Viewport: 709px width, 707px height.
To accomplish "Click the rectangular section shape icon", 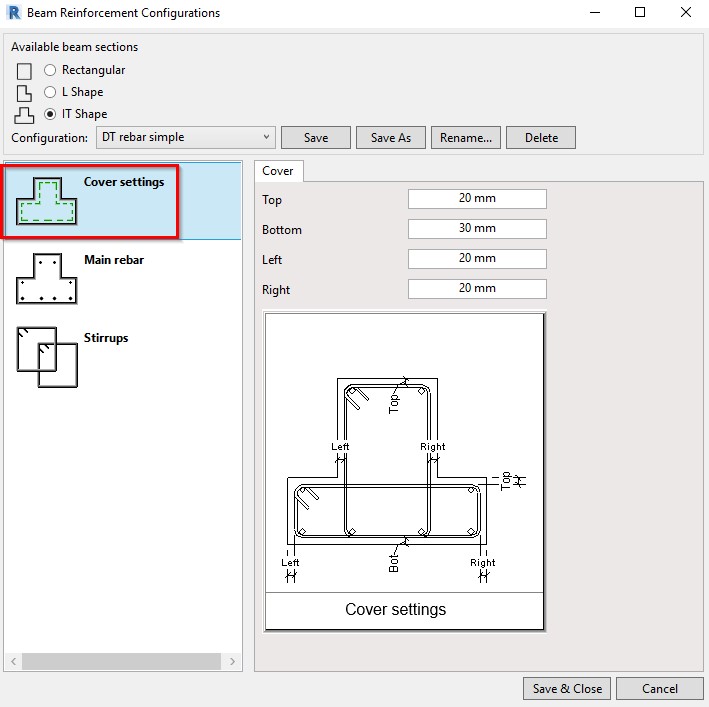I will coord(24,71).
